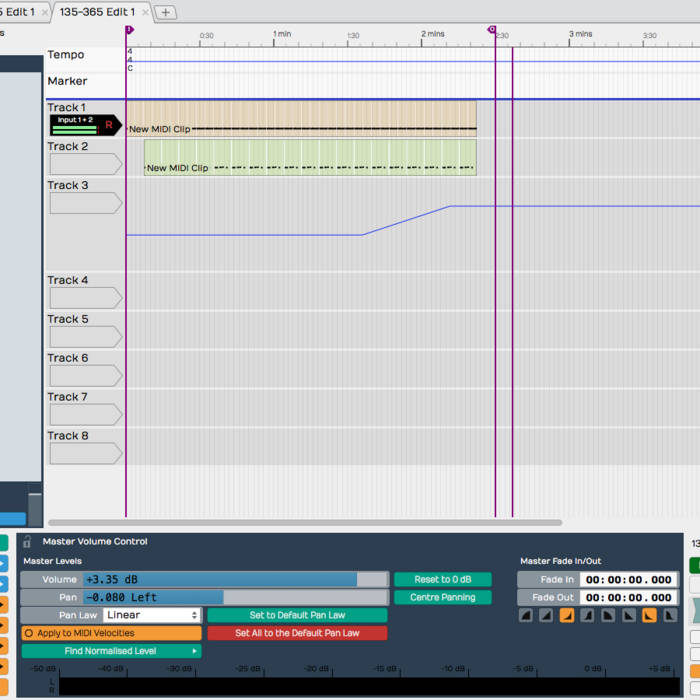Expand the Find Normalised Level menu
700x700 pixels.
[110, 651]
